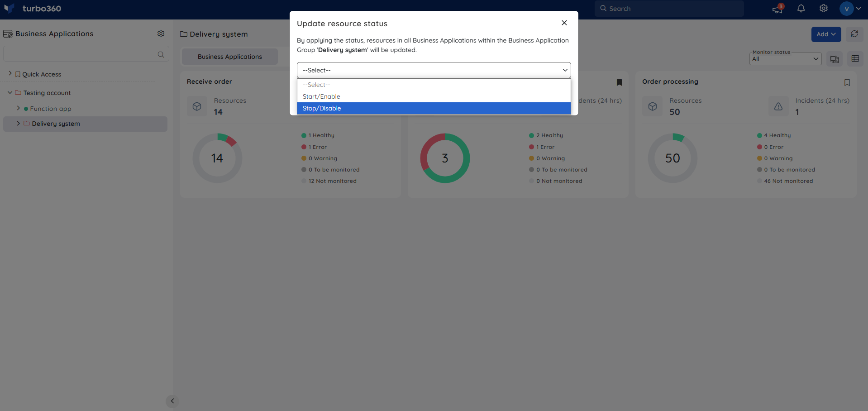Toggle bookmark on Order processing card
Image resolution: width=868 pixels, height=411 pixels.
click(x=847, y=82)
